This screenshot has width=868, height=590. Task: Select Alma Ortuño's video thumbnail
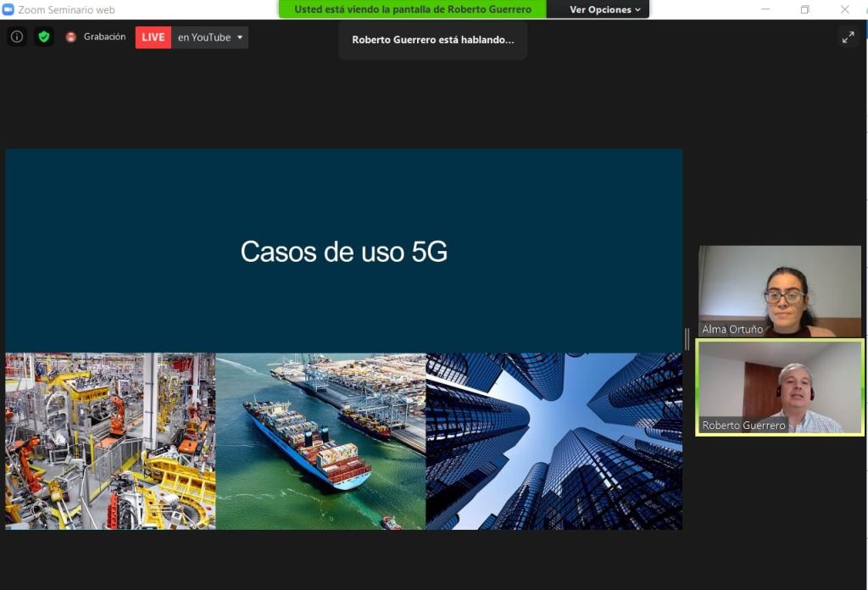click(x=779, y=291)
